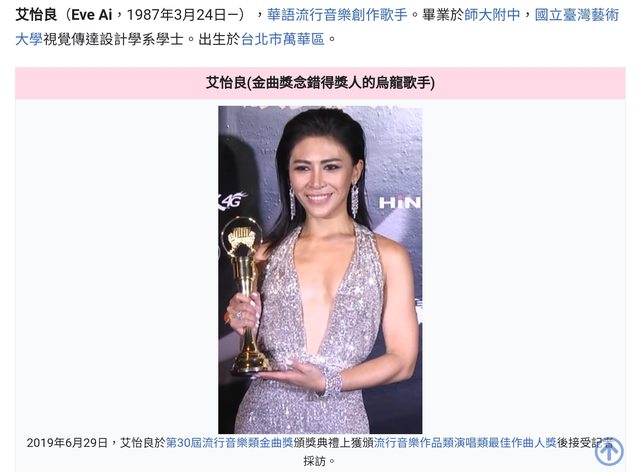Click the HiN logo in the photo
The image size is (640, 472).
pyautogui.click(x=400, y=202)
